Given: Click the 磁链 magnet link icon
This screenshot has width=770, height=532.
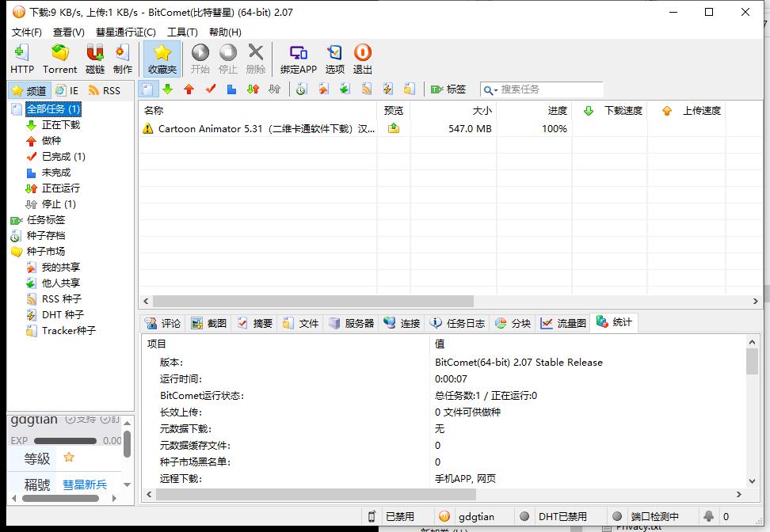Looking at the screenshot, I should pos(95,59).
